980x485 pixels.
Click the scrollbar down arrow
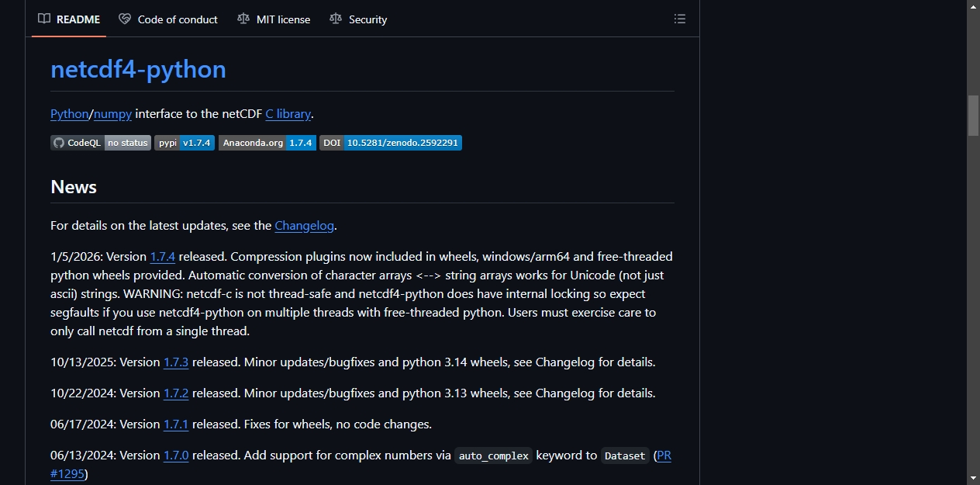[x=973, y=477]
